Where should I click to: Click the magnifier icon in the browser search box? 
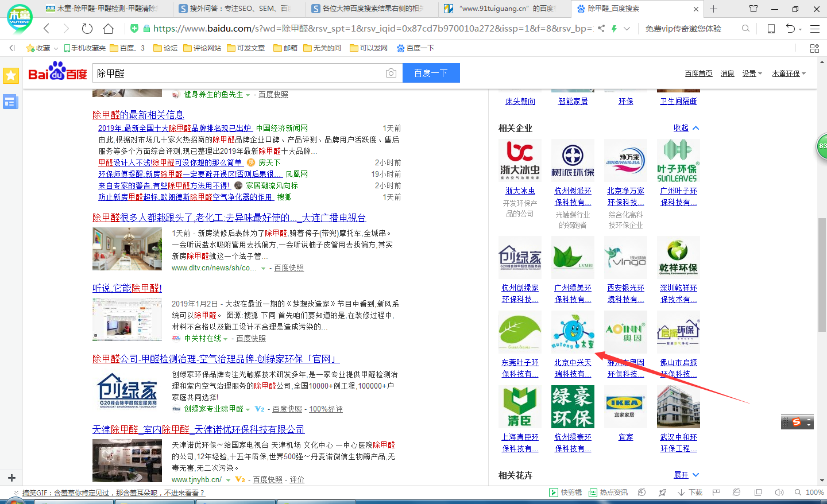click(745, 28)
